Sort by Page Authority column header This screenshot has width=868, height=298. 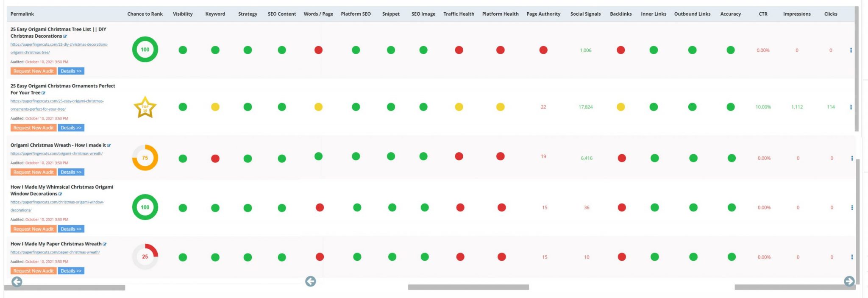click(543, 14)
